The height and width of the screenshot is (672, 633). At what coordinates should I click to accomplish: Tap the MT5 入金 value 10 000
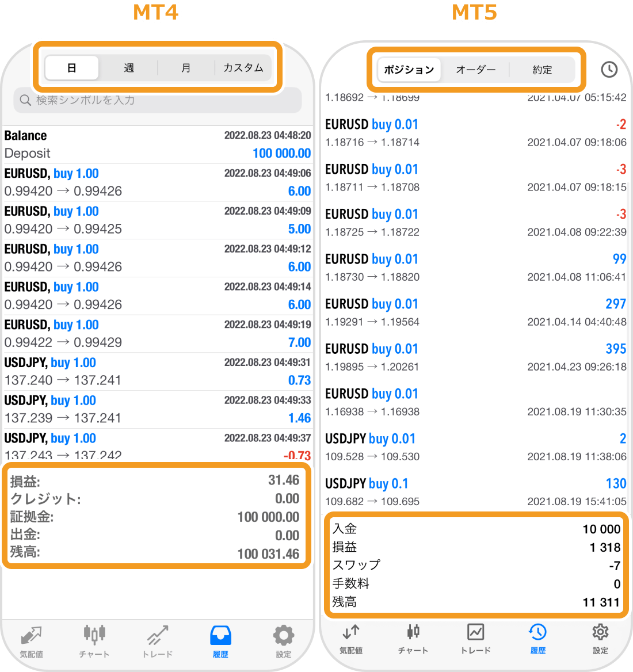pyautogui.click(x=601, y=529)
